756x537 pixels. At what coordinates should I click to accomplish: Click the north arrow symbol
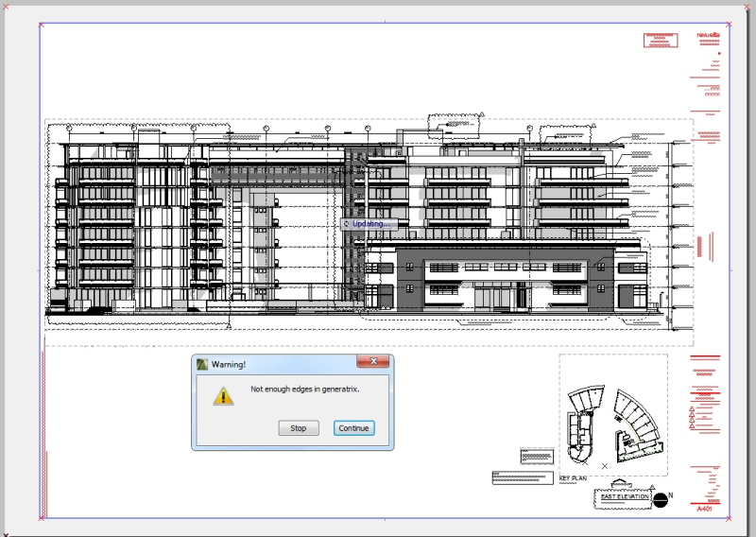pyautogui.click(x=661, y=500)
